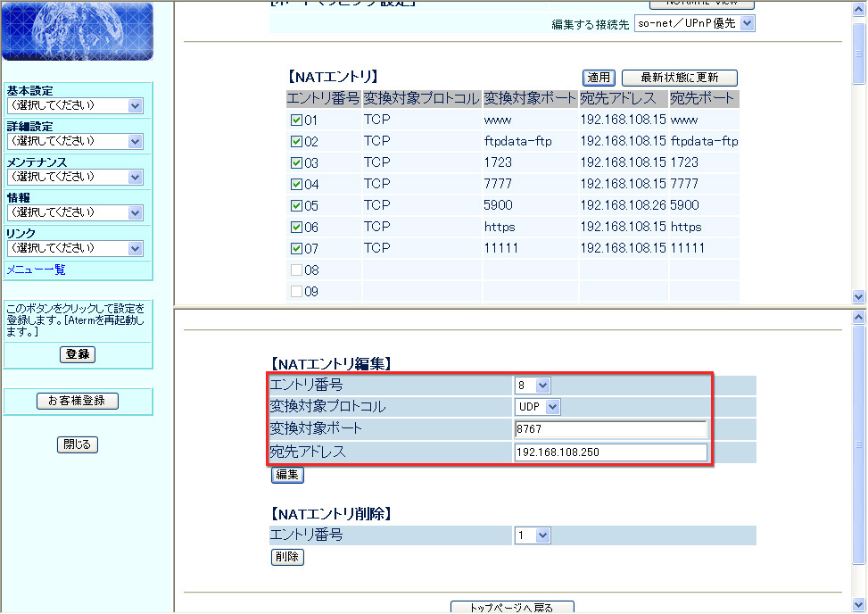868x614 pixels.
Task: Click the 宛先アドレス field with 192.168.108.250
Action: [x=610, y=452]
